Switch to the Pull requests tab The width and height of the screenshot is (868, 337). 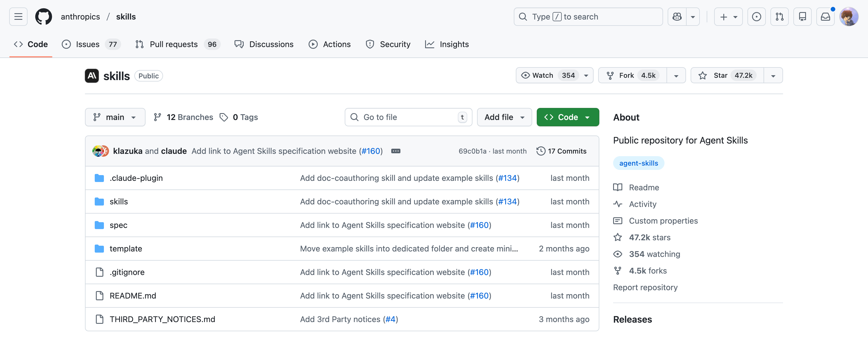pyautogui.click(x=173, y=44)
